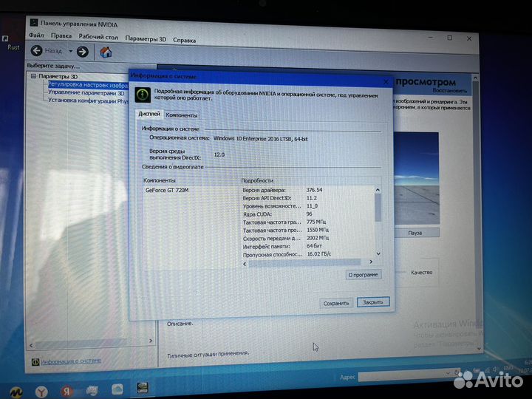Screen dimensions: 532x399
Task: Click the Информация о системе link
Action: pos(71,361)
